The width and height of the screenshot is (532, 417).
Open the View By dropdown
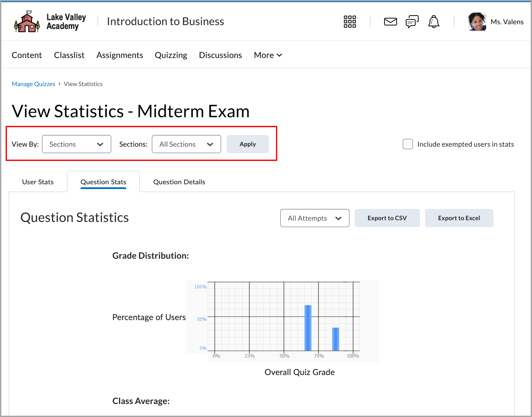coord(77,144)
